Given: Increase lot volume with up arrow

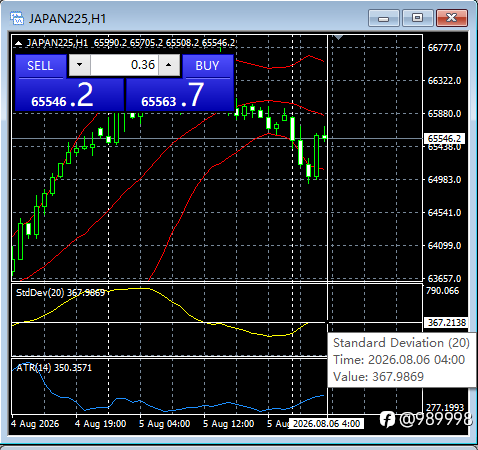Looking at the screenshot, I should (x=169, y=65).
